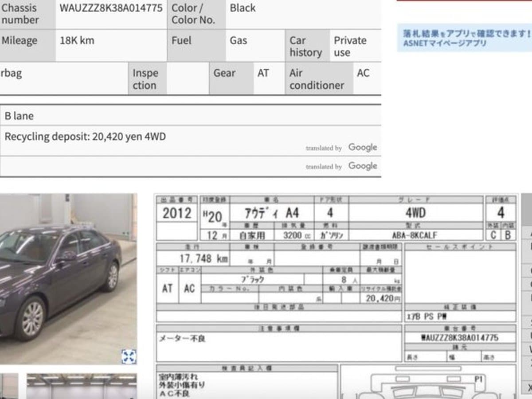Click the 'メーター不良' note on the sheet
The width and height of the screenshot is (532, 399).
[182, 339]
